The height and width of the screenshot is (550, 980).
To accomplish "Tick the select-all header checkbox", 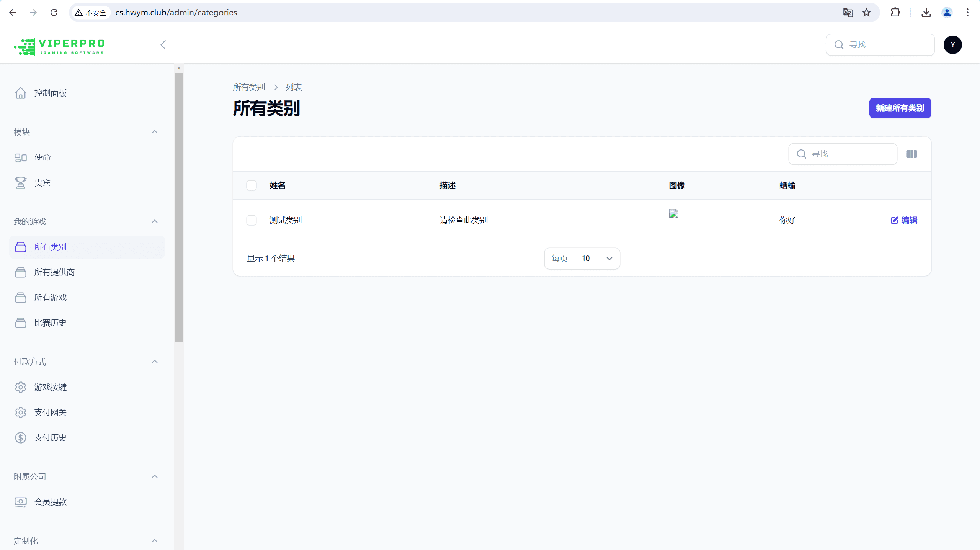I will point(252,185).
